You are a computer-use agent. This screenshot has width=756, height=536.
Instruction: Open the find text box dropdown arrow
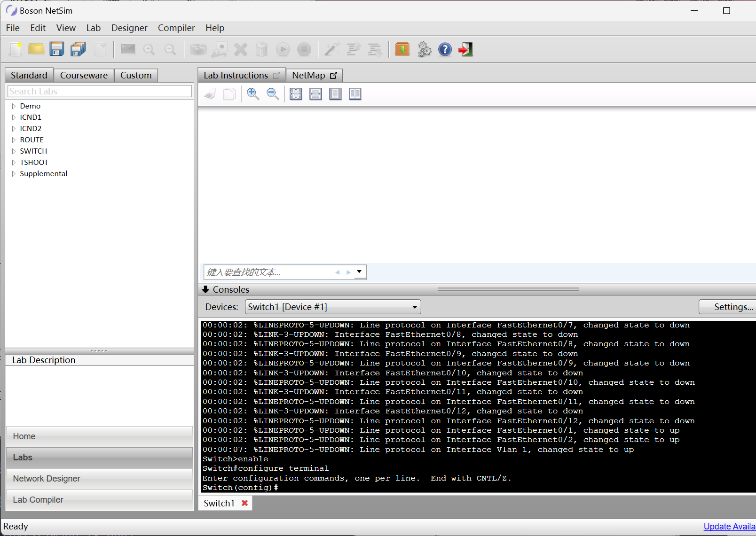point(359,272)
